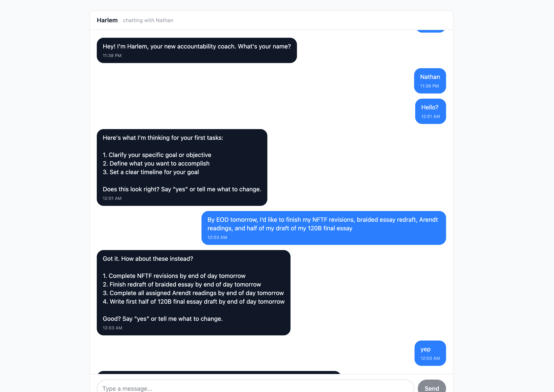This screenshot has height=392, width=554.
Task: Click the "Clarify your specific goal" list item
Action: [x=157, y=155]
